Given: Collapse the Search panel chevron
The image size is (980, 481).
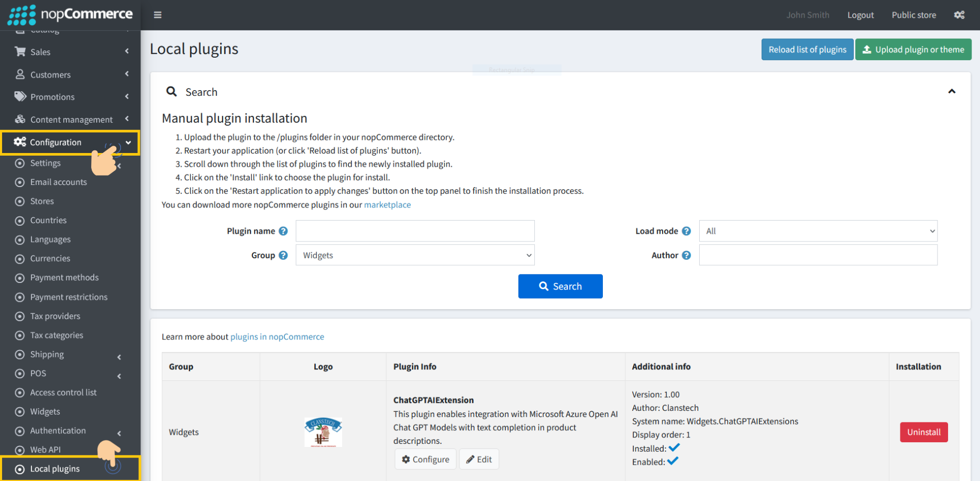Looking at the screenshot, I should click(952, 91).
